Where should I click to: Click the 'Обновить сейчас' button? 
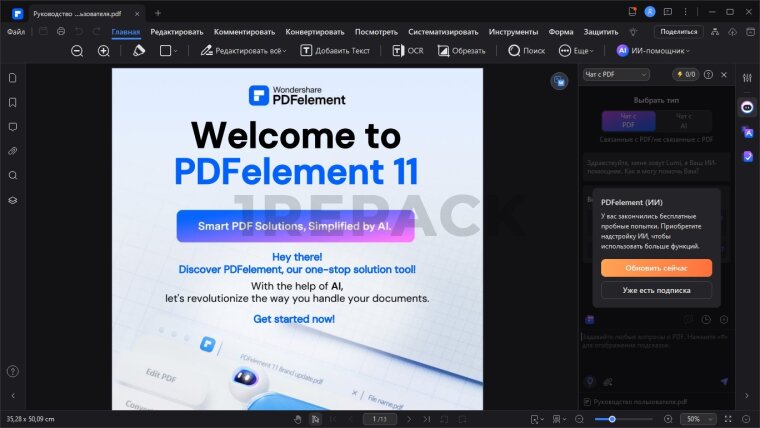pos(656,268)
